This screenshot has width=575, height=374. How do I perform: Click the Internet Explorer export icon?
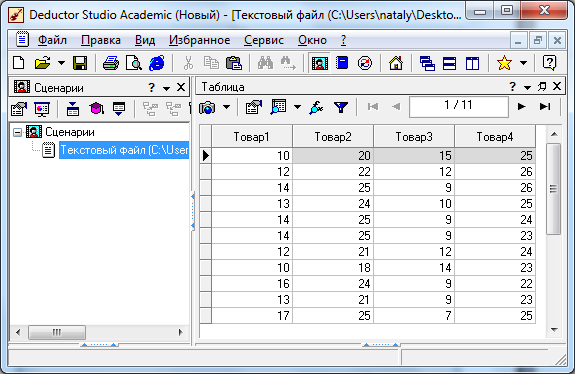pos(157,63)
